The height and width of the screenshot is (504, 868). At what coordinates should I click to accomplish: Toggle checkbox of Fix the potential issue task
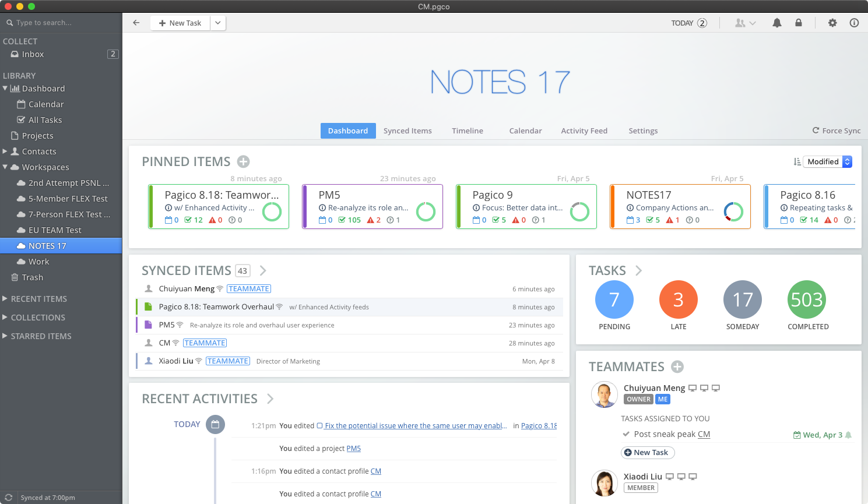pyautogui.click(x=319, y=426)
